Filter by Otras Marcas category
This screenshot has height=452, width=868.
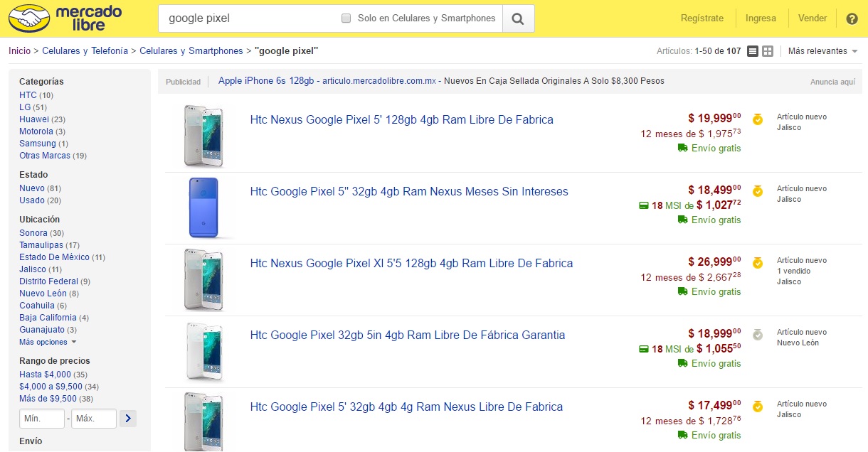tap(45, 156)
